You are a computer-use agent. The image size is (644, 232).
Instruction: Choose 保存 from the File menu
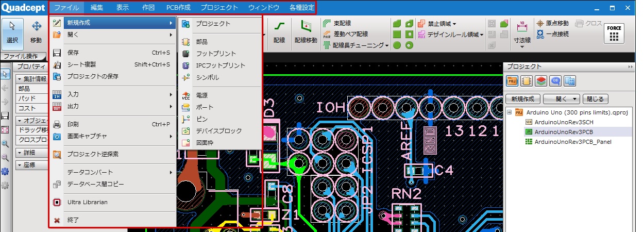click(113, 53)
